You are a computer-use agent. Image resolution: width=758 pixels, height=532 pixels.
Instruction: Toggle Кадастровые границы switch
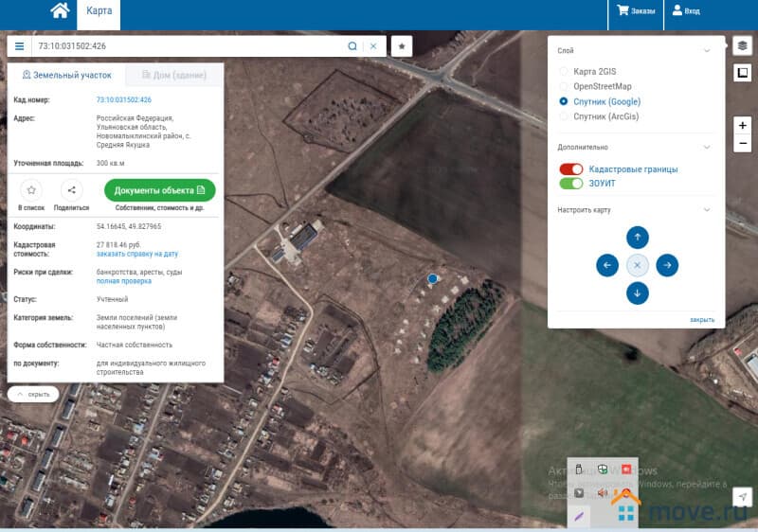click(x=570, y=168)
